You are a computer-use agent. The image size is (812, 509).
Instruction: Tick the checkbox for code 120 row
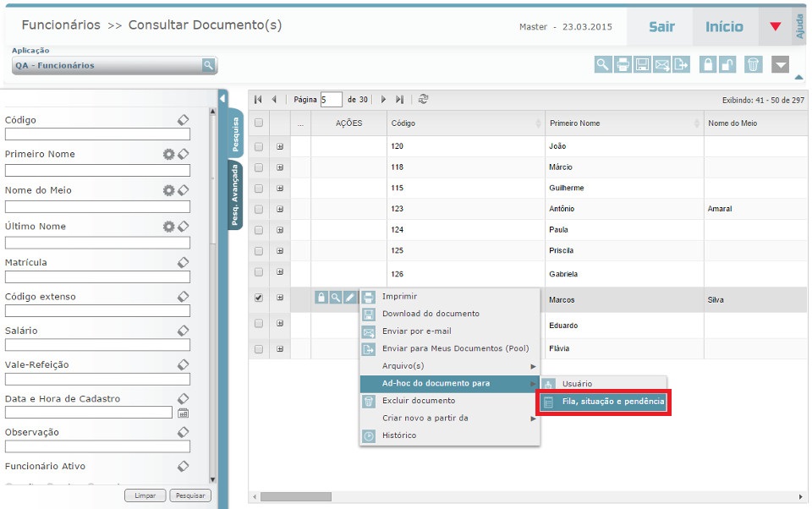(259, 145)
